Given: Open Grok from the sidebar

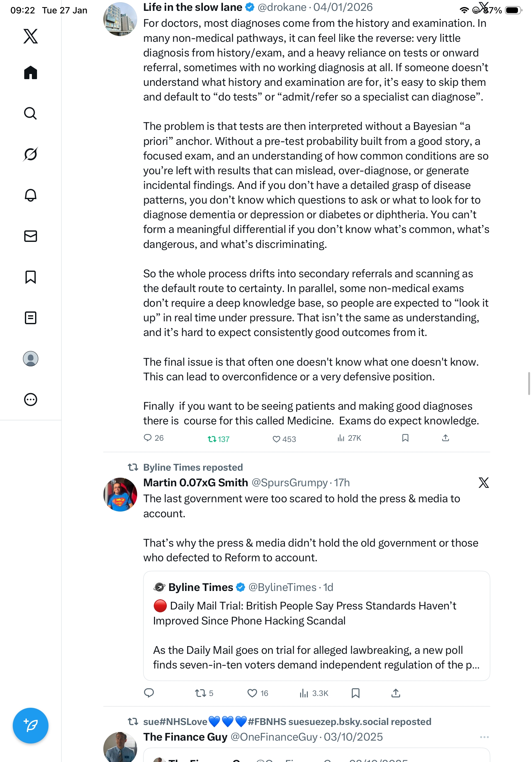Looking at the screenshot, I should 31,154.
